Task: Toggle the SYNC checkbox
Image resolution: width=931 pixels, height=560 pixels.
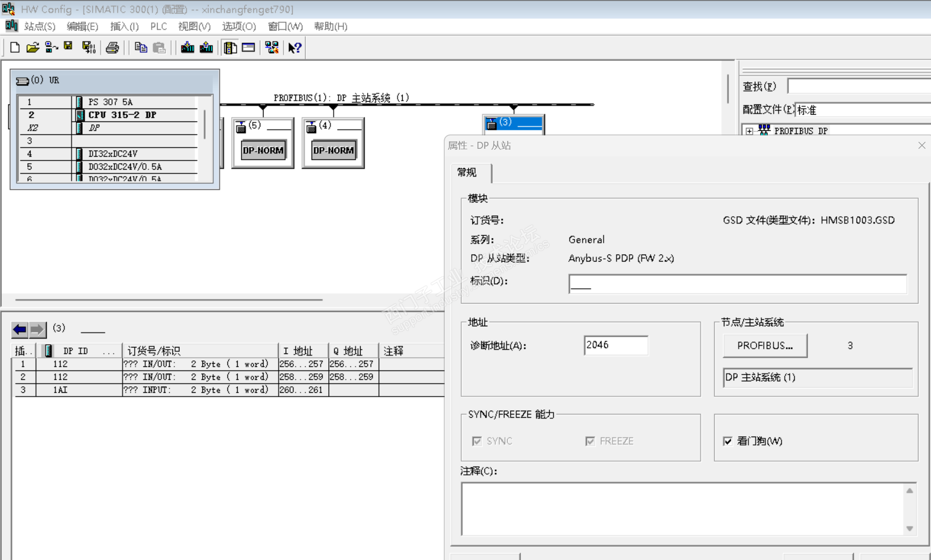Action: click(477, 441)
